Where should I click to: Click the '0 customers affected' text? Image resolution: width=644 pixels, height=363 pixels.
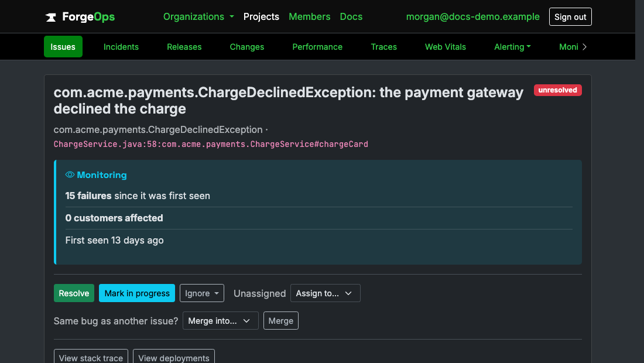[x=114, y=218]
